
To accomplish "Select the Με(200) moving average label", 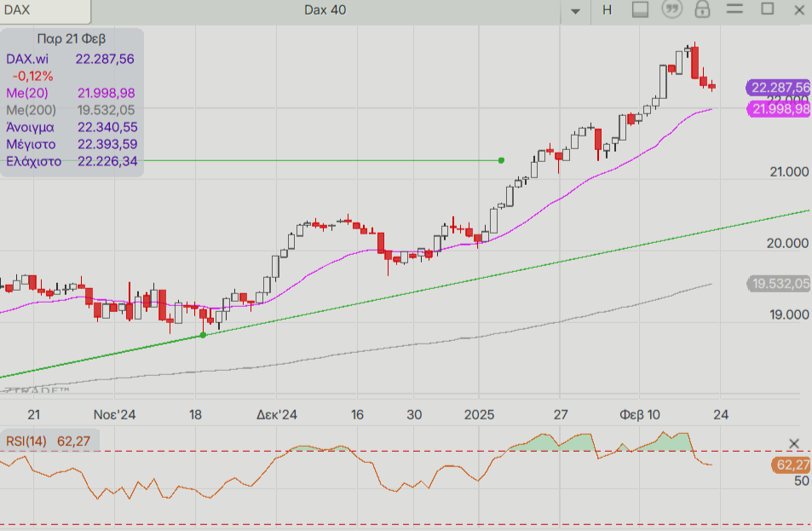I will pos(31,110).
